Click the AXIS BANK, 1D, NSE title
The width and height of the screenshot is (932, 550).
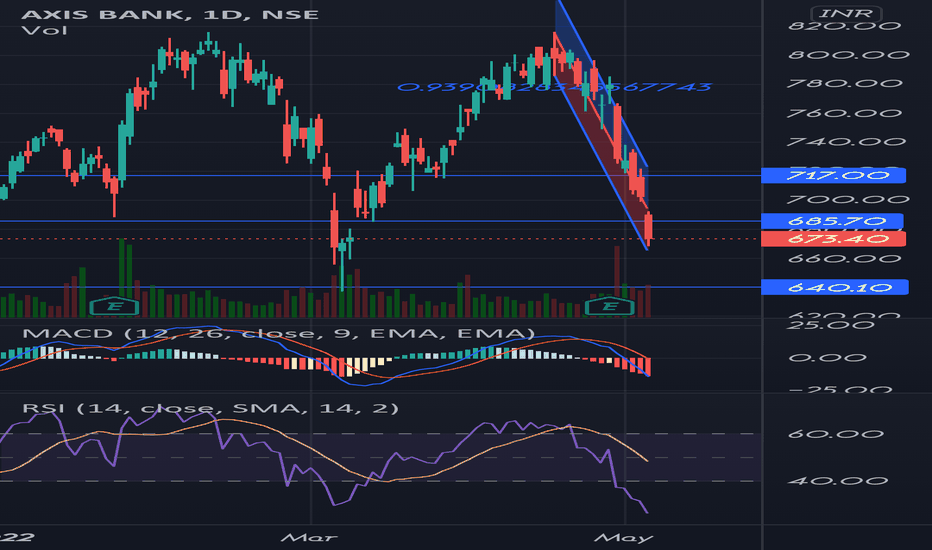coord(170,14)
